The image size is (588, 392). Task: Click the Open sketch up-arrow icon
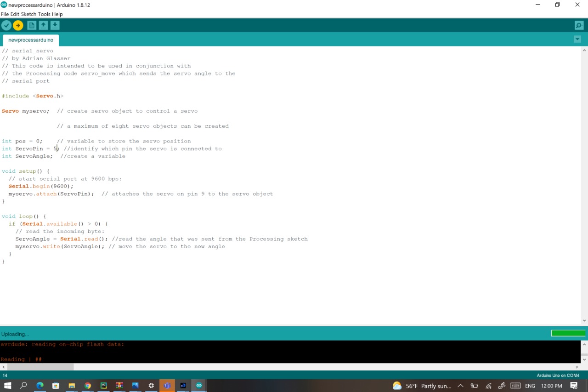(x=43, y=26)
